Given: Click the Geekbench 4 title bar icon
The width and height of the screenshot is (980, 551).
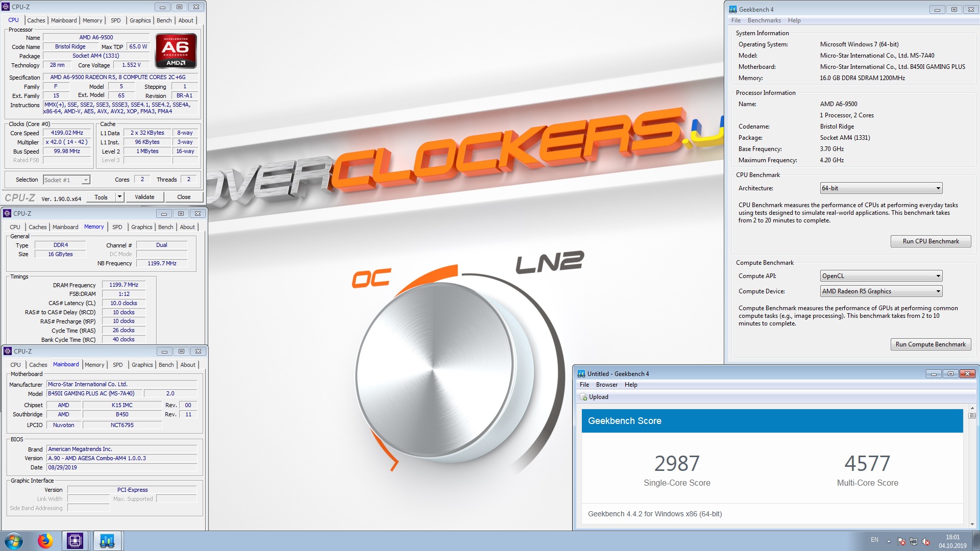Looking at the screenshot, I should 733,9.
